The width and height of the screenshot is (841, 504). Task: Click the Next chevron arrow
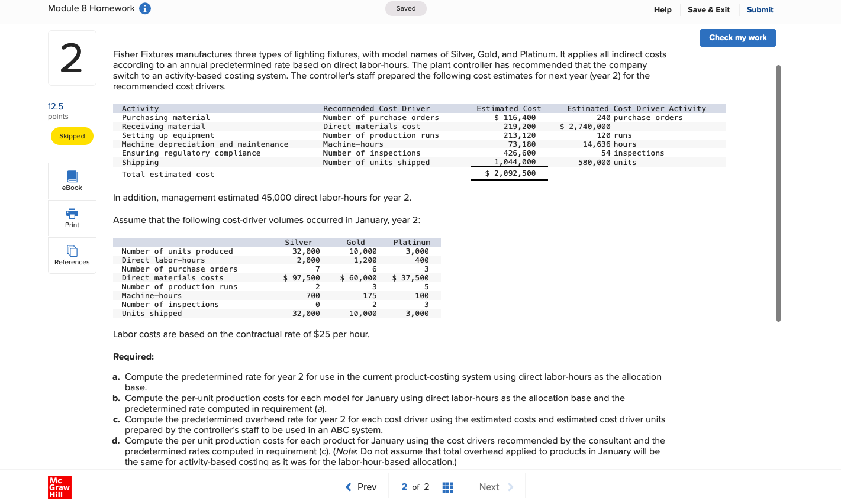(x=510, y=487)
